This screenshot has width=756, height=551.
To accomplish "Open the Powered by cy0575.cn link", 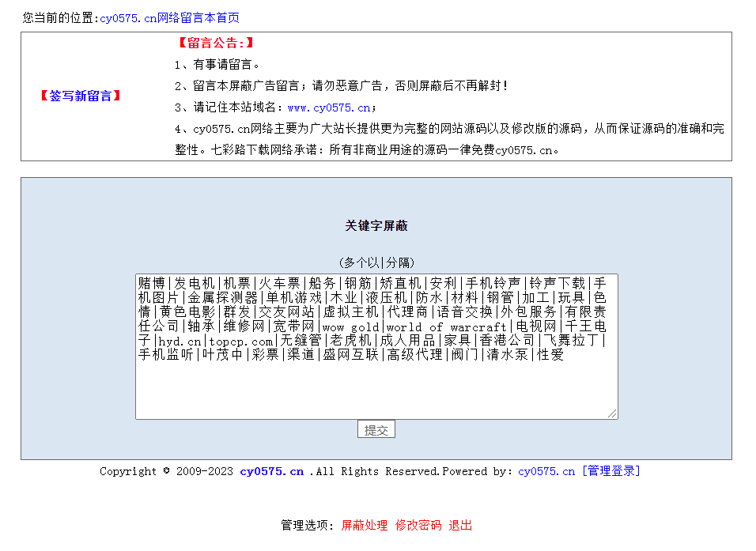I will click(546, 471).
